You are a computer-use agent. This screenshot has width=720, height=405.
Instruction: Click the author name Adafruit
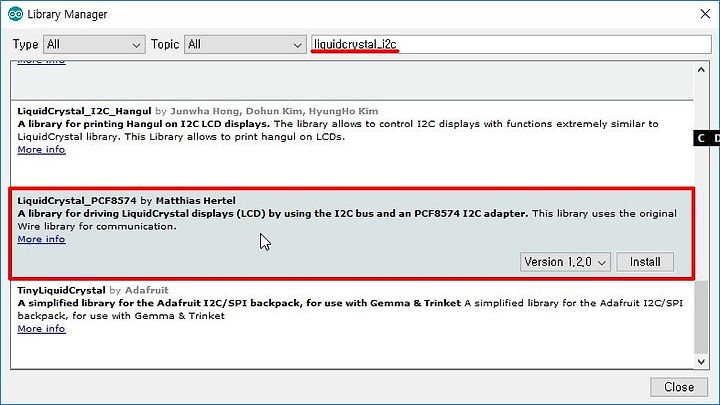tap(146, 290)
